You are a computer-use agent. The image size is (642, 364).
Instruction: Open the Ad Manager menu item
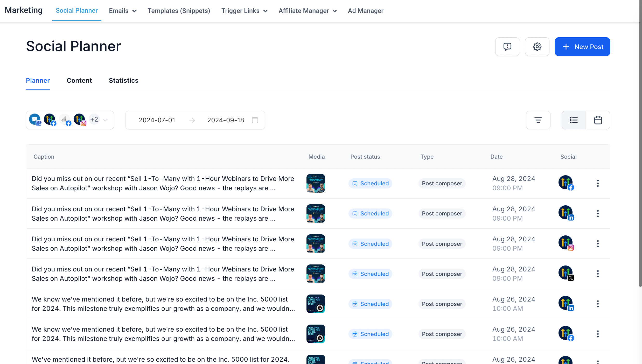(366, 11)
